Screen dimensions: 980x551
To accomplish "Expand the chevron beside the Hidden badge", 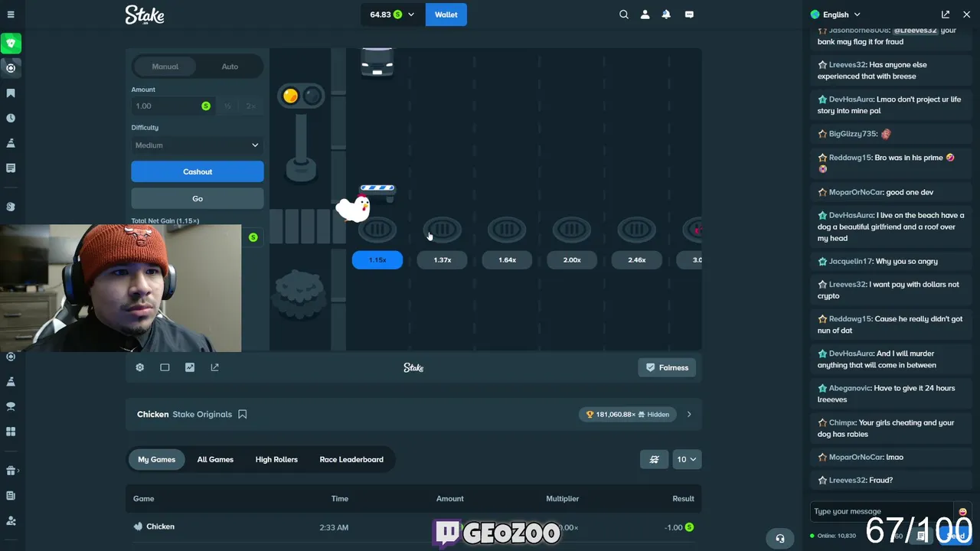I will coord(689,414).
